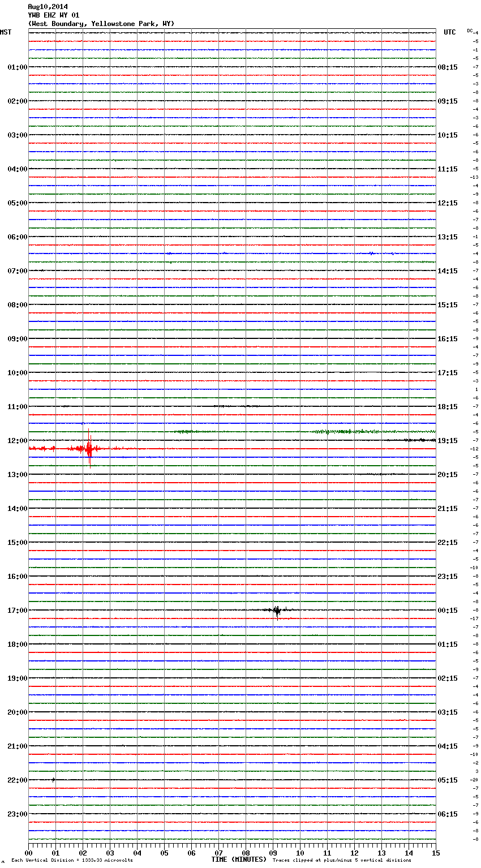Screen dimensions: 481x868
Task: Click the black noise at end of 12:00 trace
Action: [419, 440]
